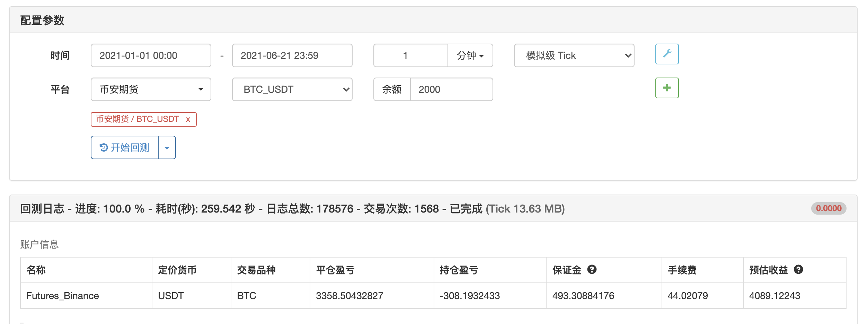Start the backtest with 开始回测

click(x=125, y=147)
